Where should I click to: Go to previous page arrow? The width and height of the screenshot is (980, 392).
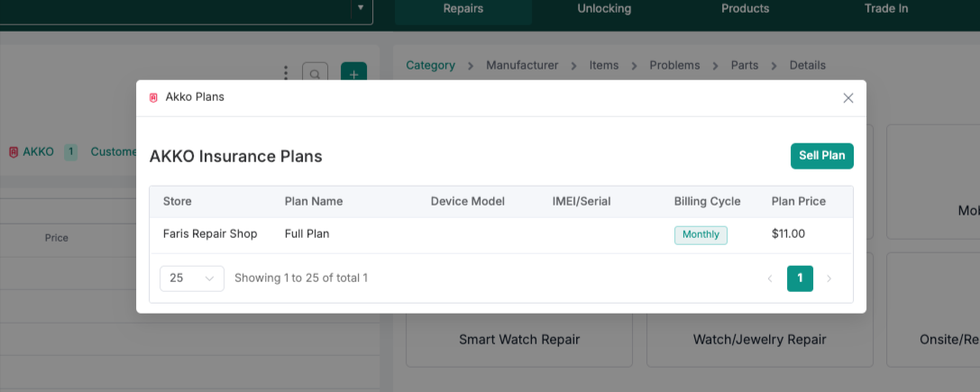point(770,278)
